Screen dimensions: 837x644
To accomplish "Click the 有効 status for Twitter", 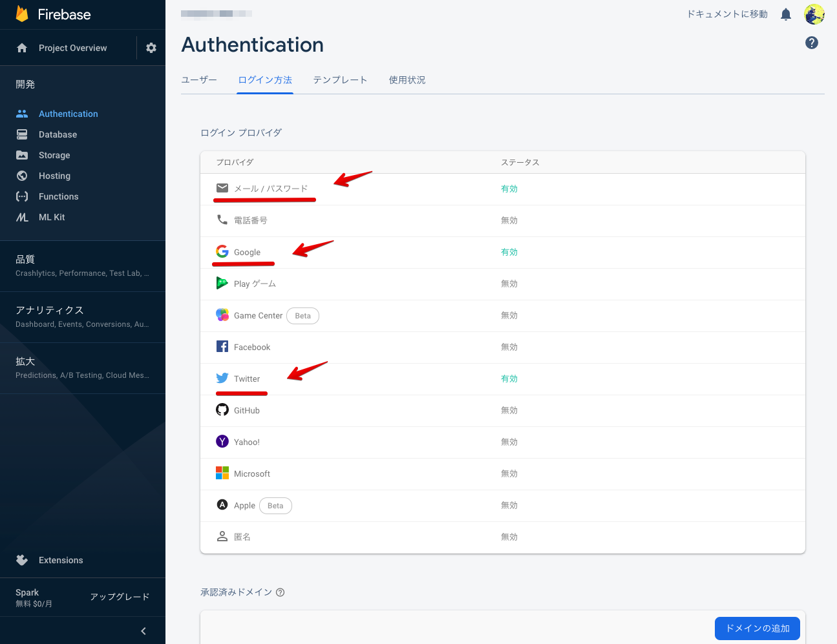I will tap(509, 379).
